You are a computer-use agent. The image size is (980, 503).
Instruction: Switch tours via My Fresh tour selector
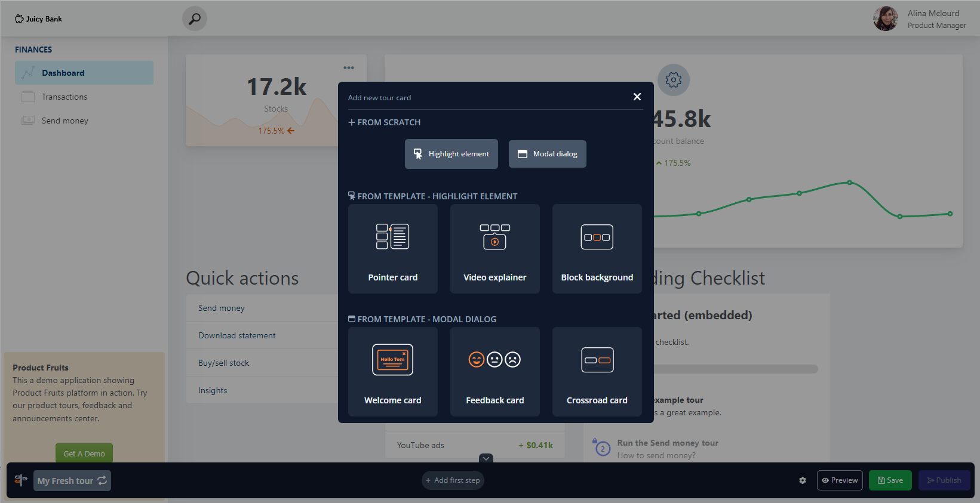[72, 480]
